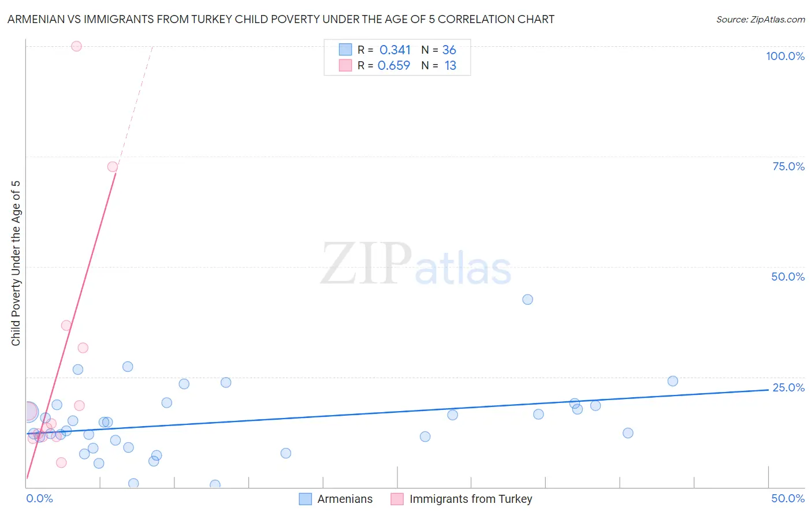The image size is (812, 515).
Task: Select the Immigrants from Turkey legend label
Action: point(471,499)
